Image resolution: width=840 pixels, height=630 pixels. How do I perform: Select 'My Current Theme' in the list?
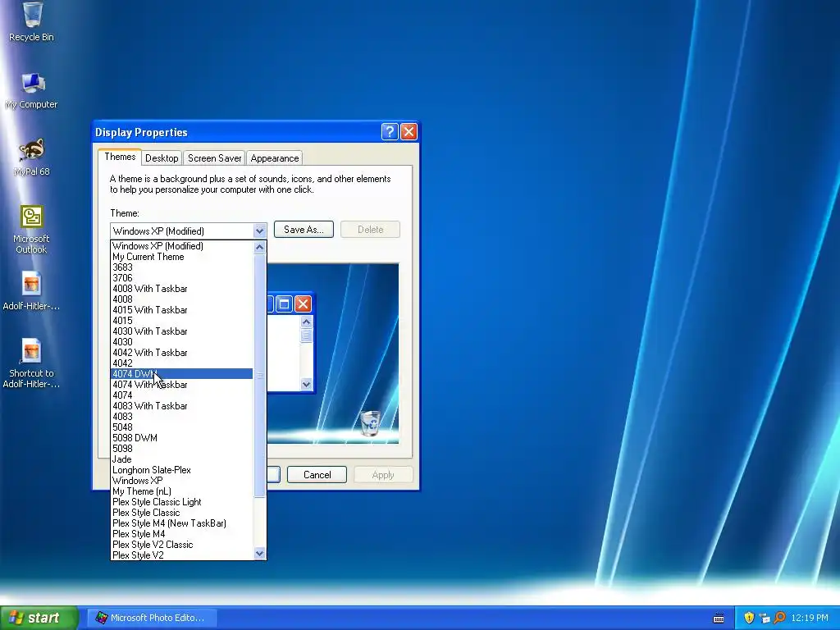click(181, 257)
